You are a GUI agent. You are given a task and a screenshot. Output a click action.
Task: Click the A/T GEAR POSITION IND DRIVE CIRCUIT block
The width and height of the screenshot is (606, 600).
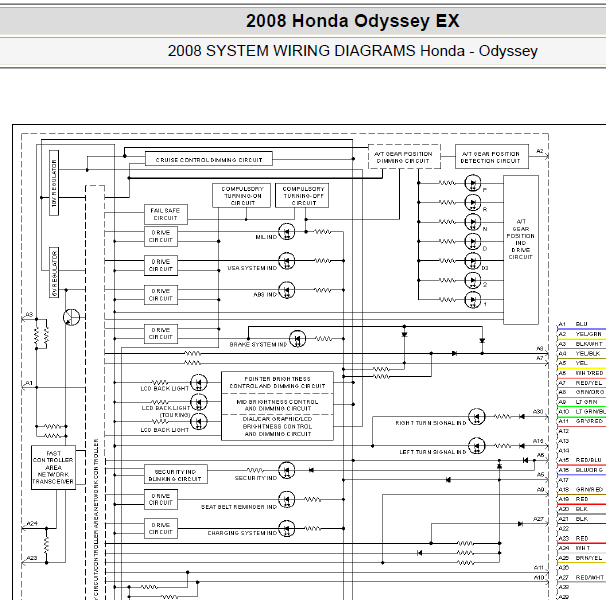click(521, 250)
